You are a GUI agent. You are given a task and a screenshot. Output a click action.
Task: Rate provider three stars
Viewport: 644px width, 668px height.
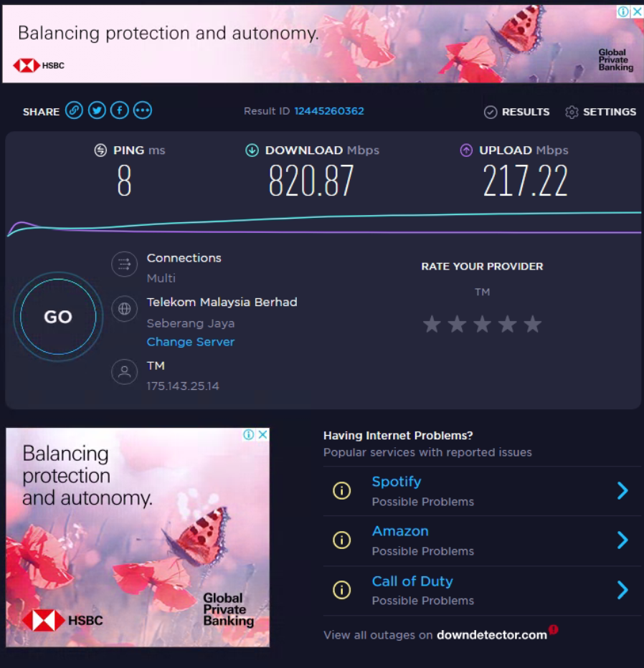(x=482, y=324)
